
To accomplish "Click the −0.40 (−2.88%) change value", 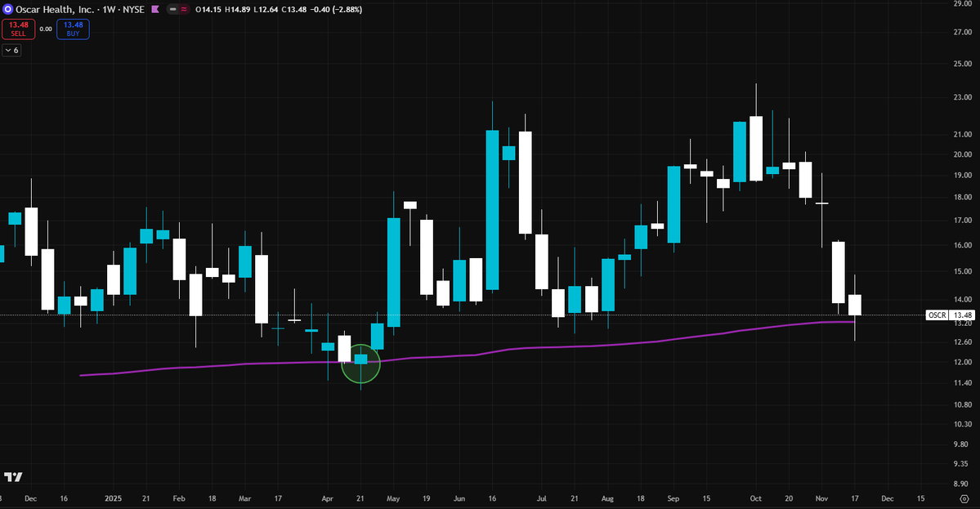I will point(337,9).
